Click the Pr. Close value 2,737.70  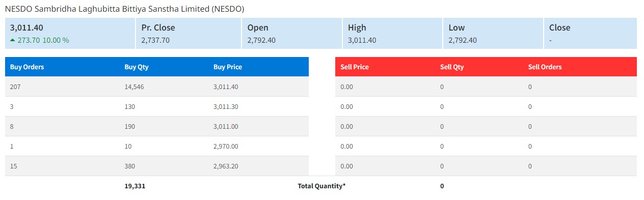coord(155,40)
